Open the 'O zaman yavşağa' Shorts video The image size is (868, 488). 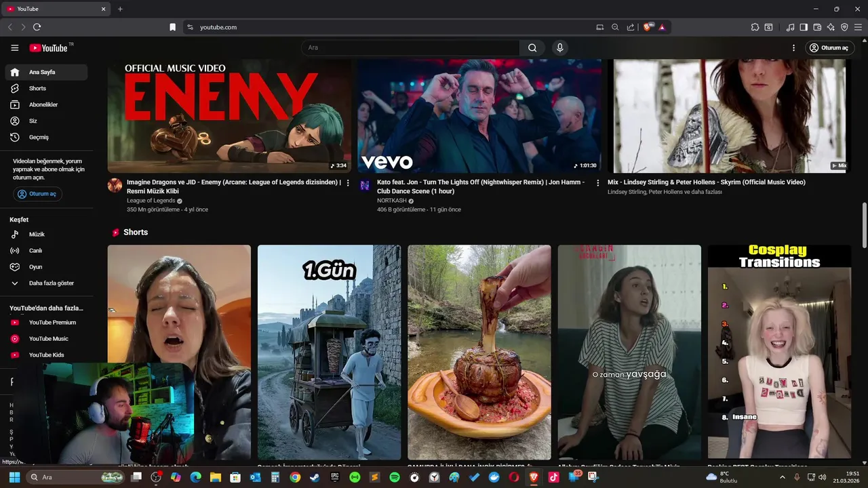[x=629, y=352]
